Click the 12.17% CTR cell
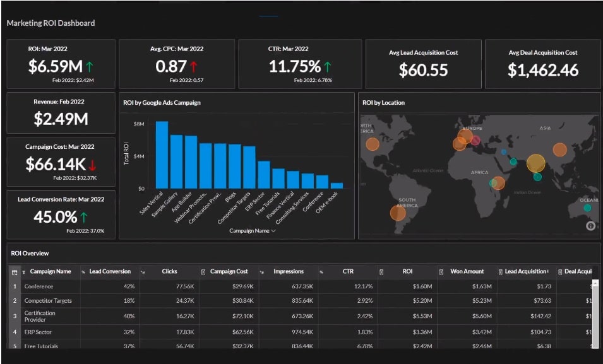 click(x=364, y=286)
